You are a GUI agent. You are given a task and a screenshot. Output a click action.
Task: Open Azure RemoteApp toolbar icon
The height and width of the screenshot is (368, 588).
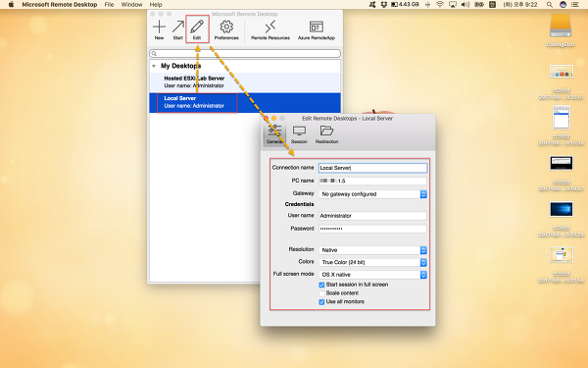[x=317, y=27]
